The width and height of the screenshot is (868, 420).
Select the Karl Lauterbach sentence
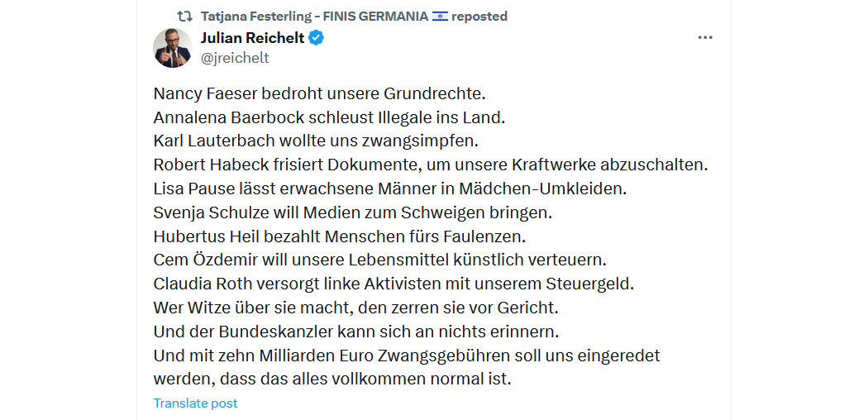click(316, 141)
